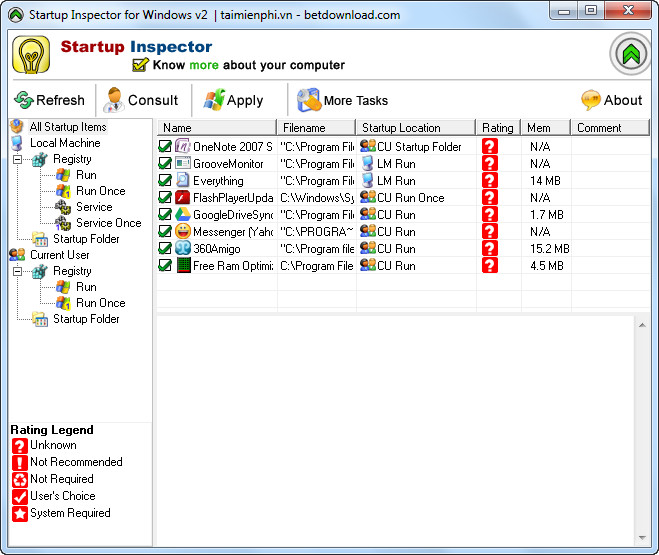Click the 14 MB memory value

[545, 181]
